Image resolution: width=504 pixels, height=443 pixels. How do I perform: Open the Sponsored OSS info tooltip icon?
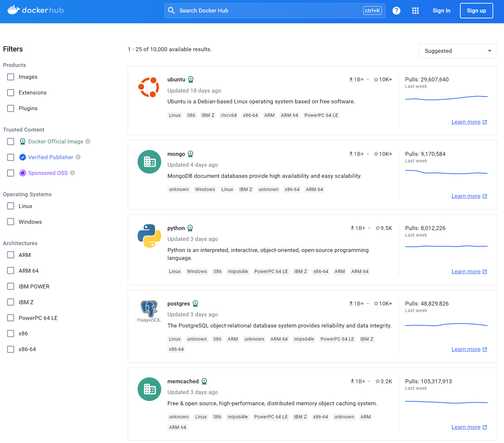coord(72,173)
